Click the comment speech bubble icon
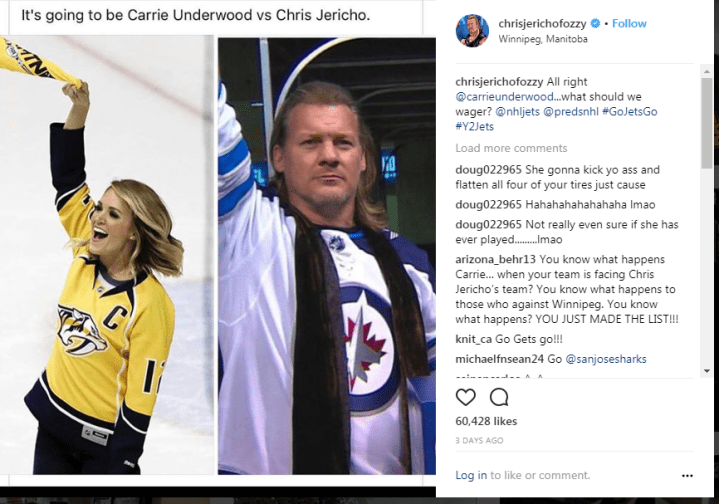The image size is (719, 504). (x=499, y=397)
